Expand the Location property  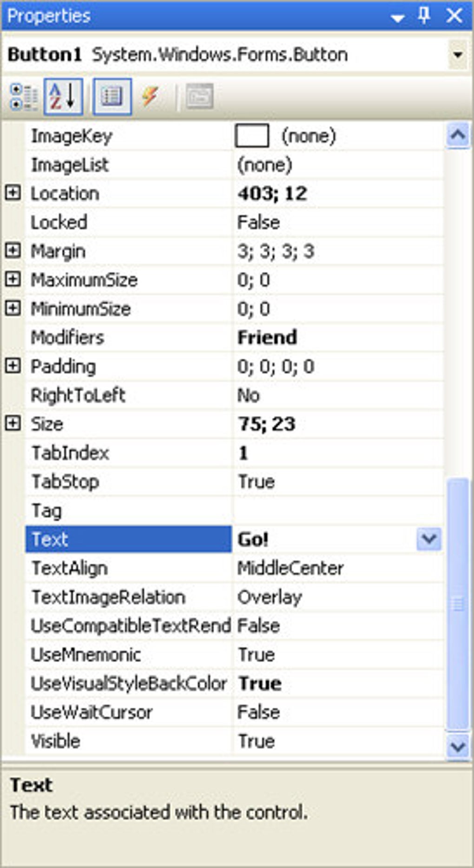pyautogui.click(x=13, y=193)
